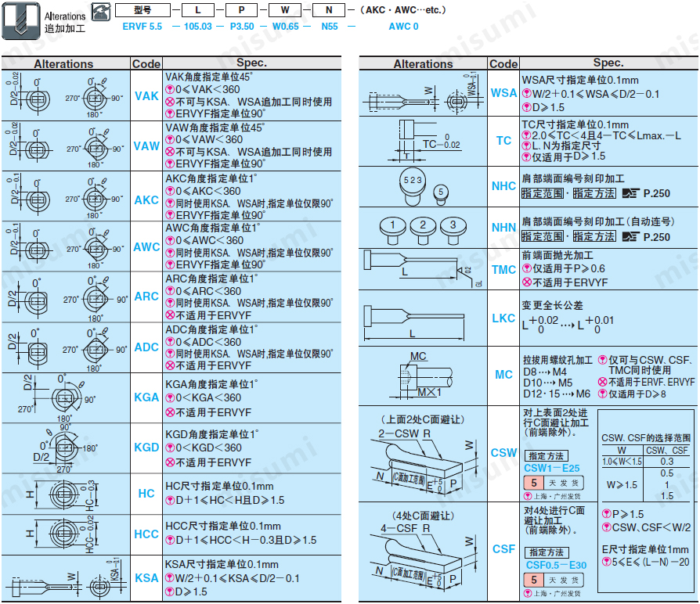Click the catalog page icon in NHN row
700x604 pixels.
[x=631, y=236]
